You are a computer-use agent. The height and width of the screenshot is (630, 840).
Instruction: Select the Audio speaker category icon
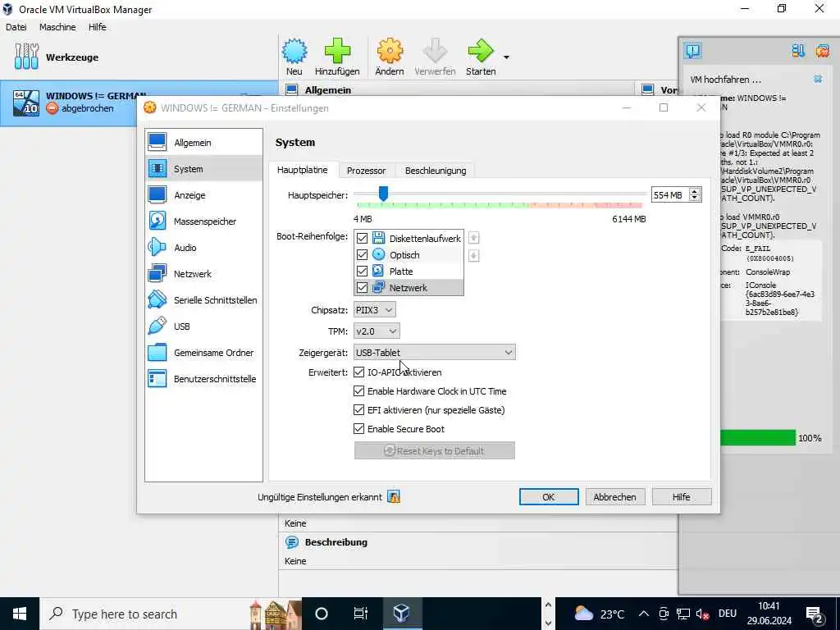pyautogui.click(x=157, y=248)
